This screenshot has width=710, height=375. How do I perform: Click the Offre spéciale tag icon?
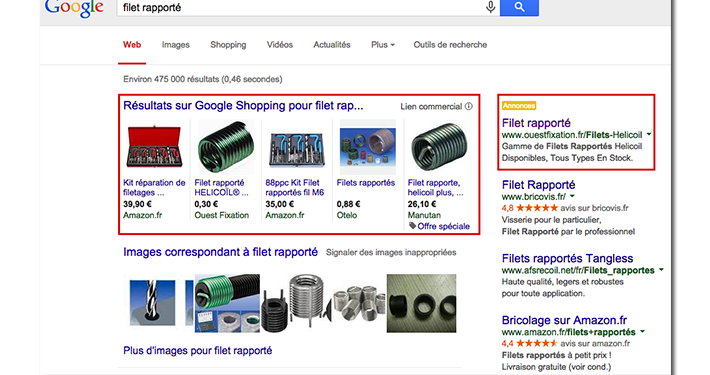click(x=412, y=226)
